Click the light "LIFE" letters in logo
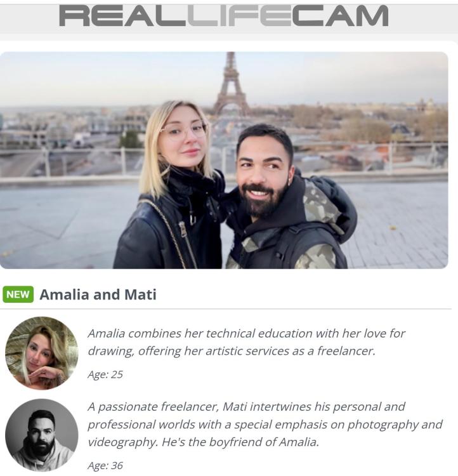The width and height of the screenshot is (458, 476). 239,16
